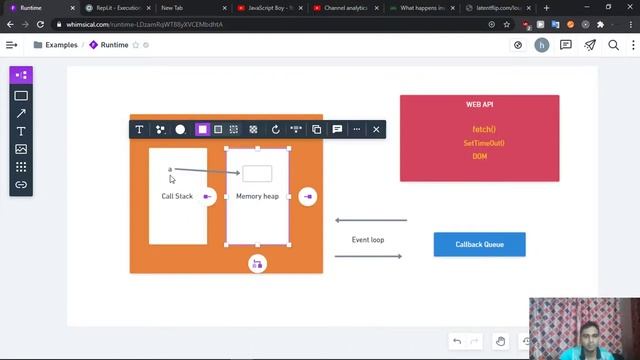640x360 pixels.
Task: Open search magnifier in header
Action: 613,45
